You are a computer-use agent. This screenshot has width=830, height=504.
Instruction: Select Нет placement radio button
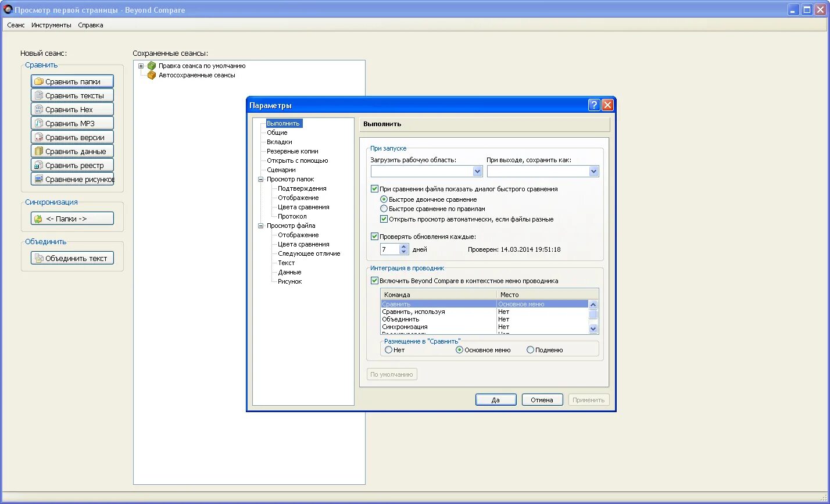click(x=388, y=350)
